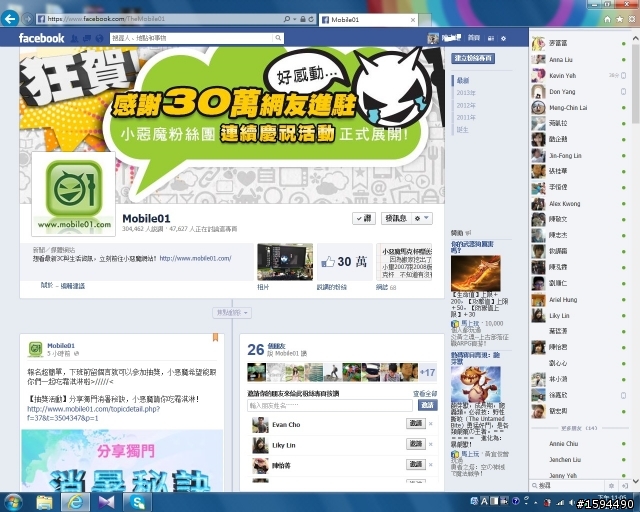Expand the +17 more friends tile
640x512 pixels.
click(427, 372)
